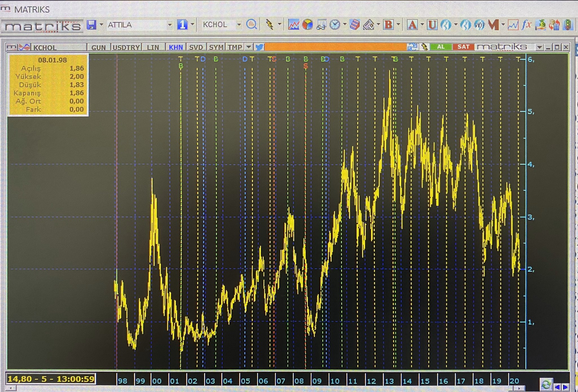Open the magnifier chart search icon
Image resolution: width=578 pixels, height=392 pixels.
[x=251, y=25]
